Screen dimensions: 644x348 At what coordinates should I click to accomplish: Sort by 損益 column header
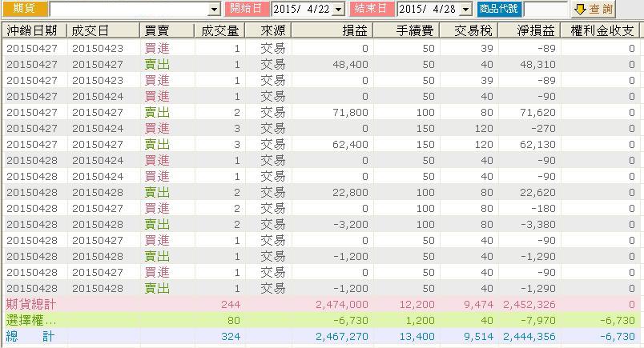332,30
